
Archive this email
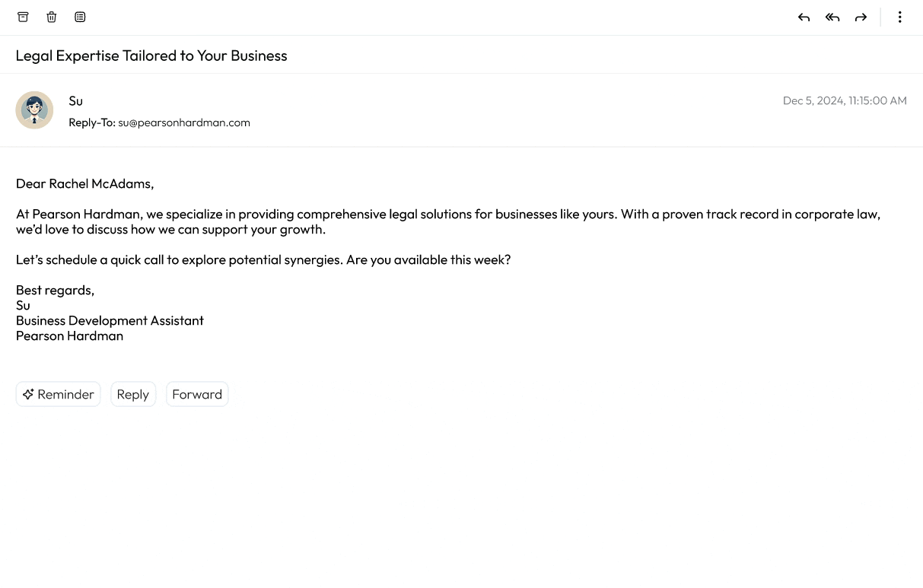click(23, 17)
